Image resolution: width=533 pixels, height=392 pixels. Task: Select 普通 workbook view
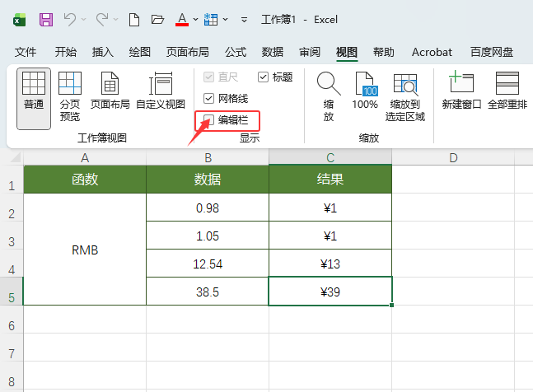(34, 99)
